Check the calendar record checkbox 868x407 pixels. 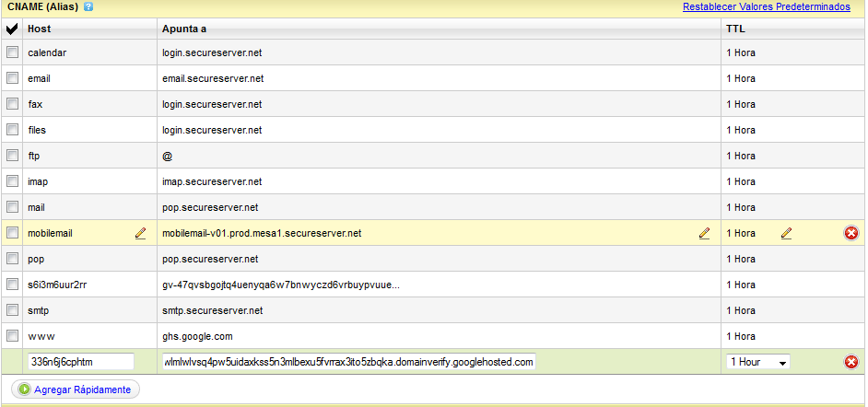[x=12, y=52]
